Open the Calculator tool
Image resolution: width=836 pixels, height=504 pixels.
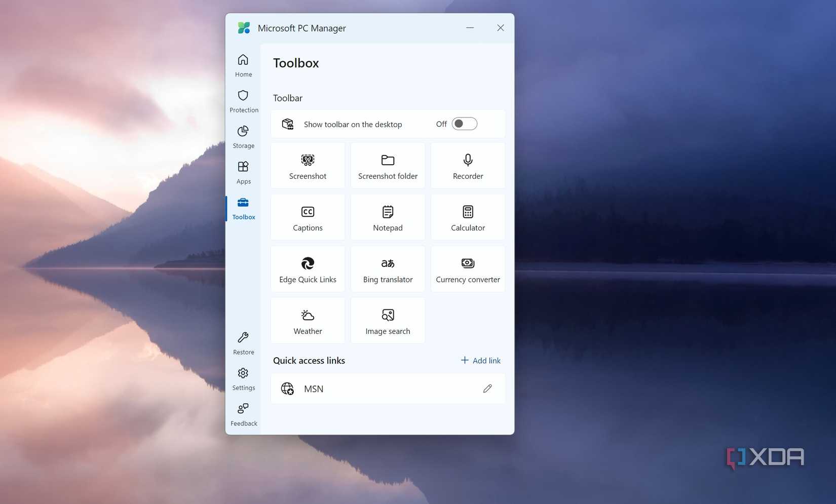pyautogui.click(x=467, y=217)
